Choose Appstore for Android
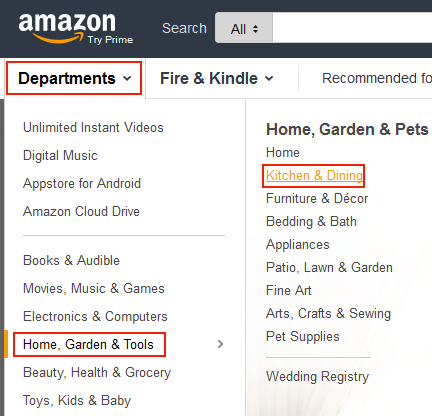432x416 pixels. coord(82,184)
